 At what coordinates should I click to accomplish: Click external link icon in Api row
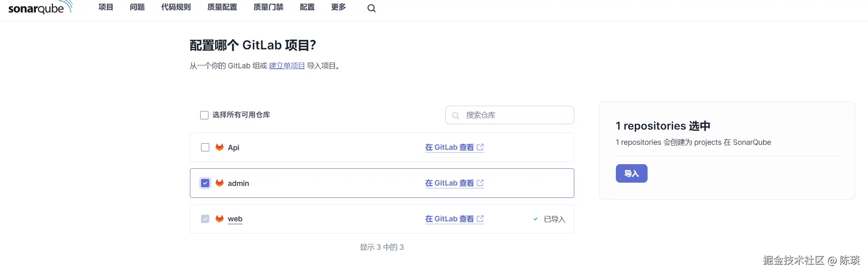[x=480, y=147]
